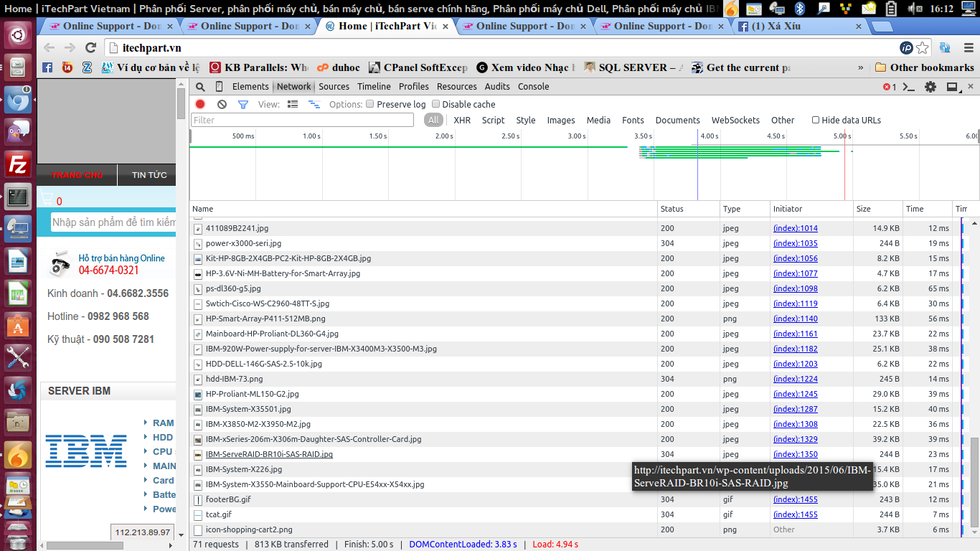Viewport: 980px width, 551px height.
Task: Toggle the blue filter funnel icon
Action: click(242, 104)
